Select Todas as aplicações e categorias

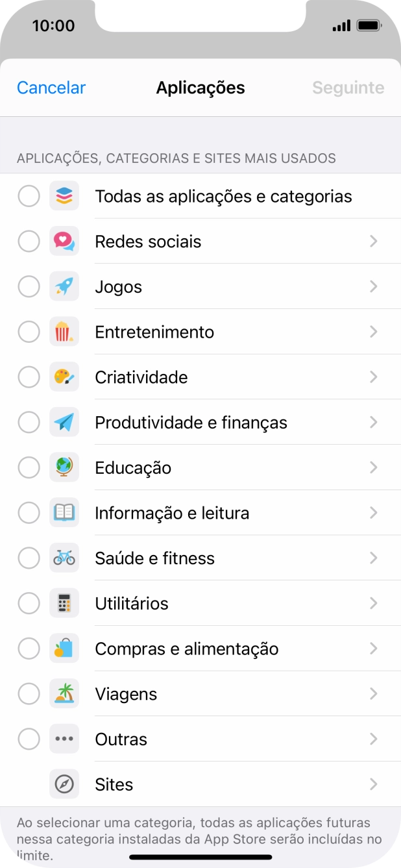29,195
